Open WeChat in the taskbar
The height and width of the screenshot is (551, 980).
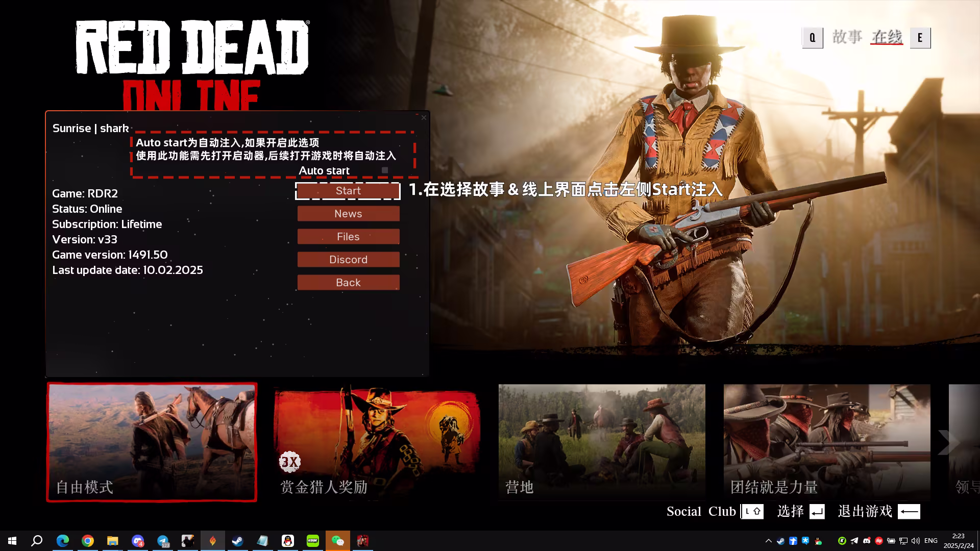tap(337, 541)
